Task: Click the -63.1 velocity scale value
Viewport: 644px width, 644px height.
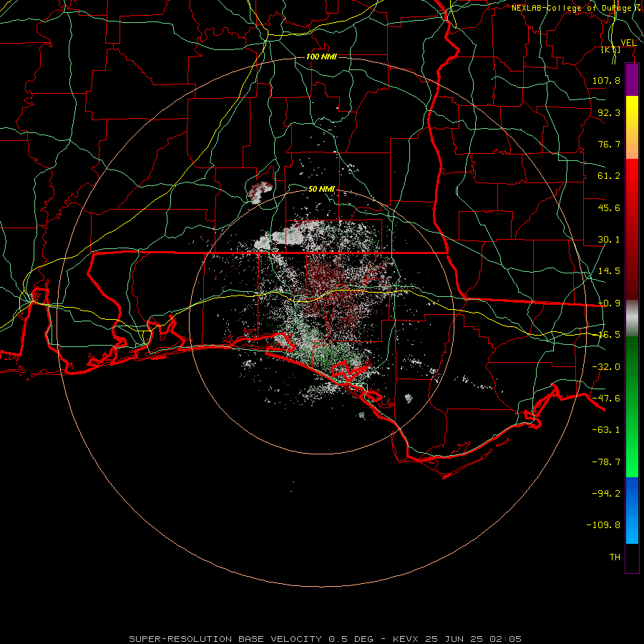Action: point(606,430)
